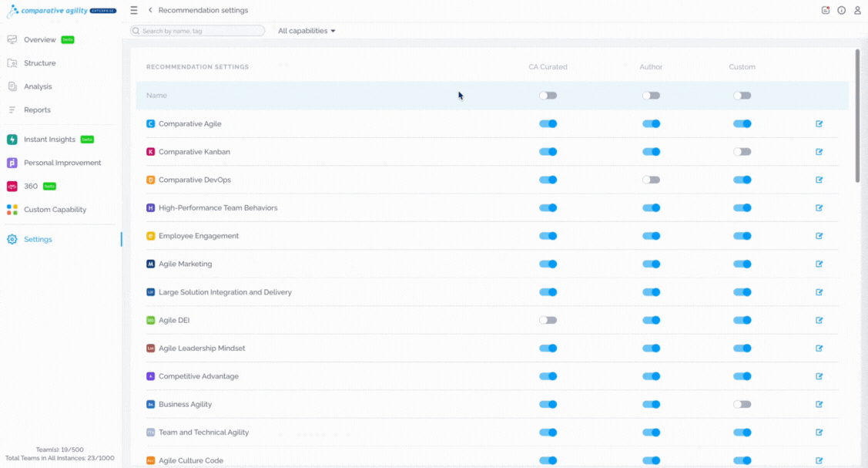Click the back arrow beside Recommendation settings
The height and width of the screenshot is (468, 868).
click(150, 11)
